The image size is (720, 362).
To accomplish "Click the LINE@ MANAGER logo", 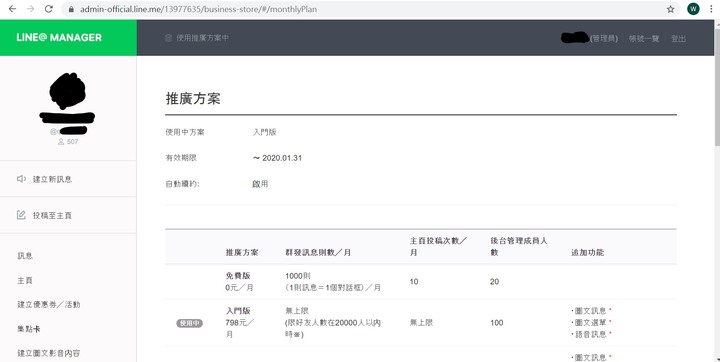I will coord(59,38).
